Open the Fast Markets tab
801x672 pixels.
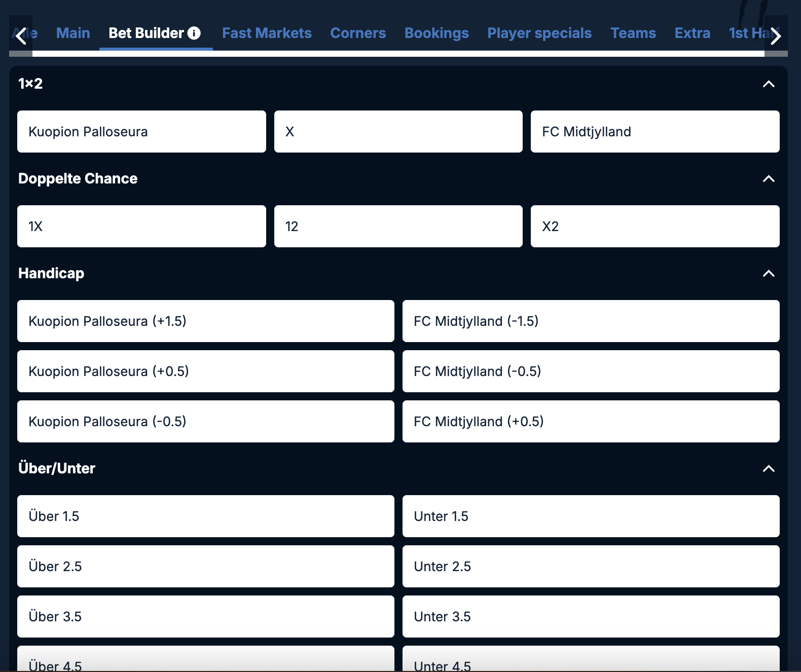pyautogui.click(x=267, y=33)
